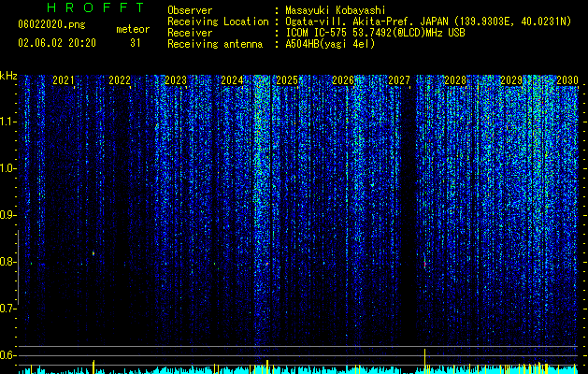Click the meteor echo spot near 2021
The width and height of the screenshot is (588, 374).
click(93, 253)
